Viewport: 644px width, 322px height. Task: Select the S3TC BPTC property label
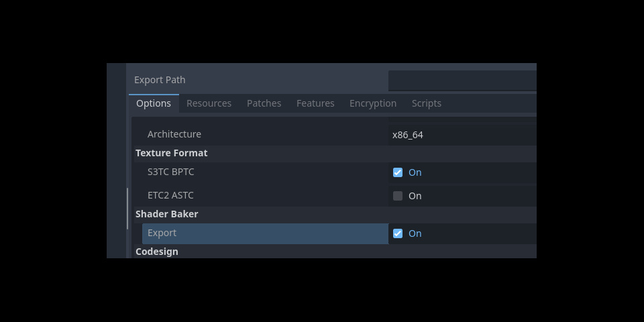coord(171,172)
